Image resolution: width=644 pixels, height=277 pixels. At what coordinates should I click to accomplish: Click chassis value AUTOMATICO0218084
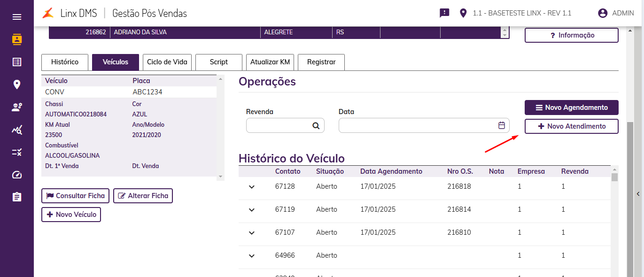point(76,114)
